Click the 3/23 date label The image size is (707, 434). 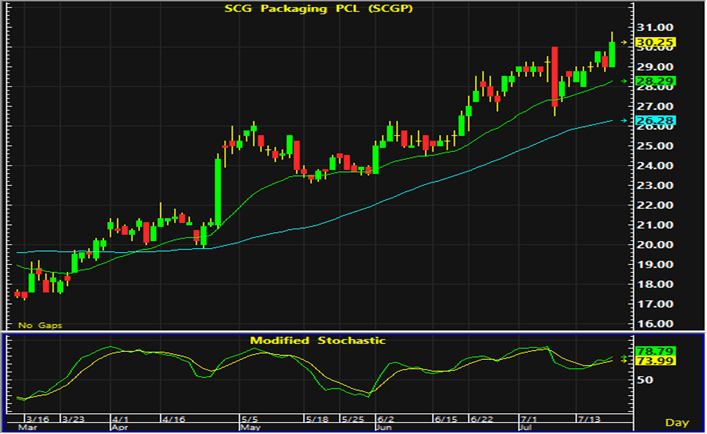[x=73, y=419]
